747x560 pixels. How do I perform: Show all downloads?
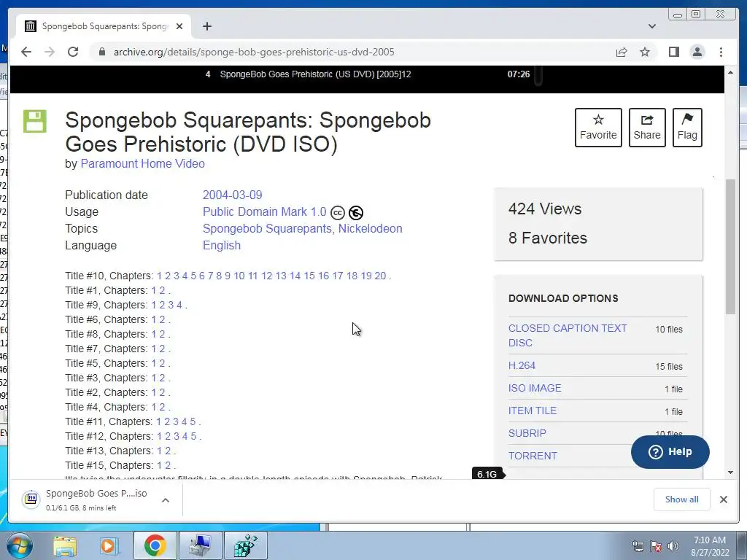682,499
